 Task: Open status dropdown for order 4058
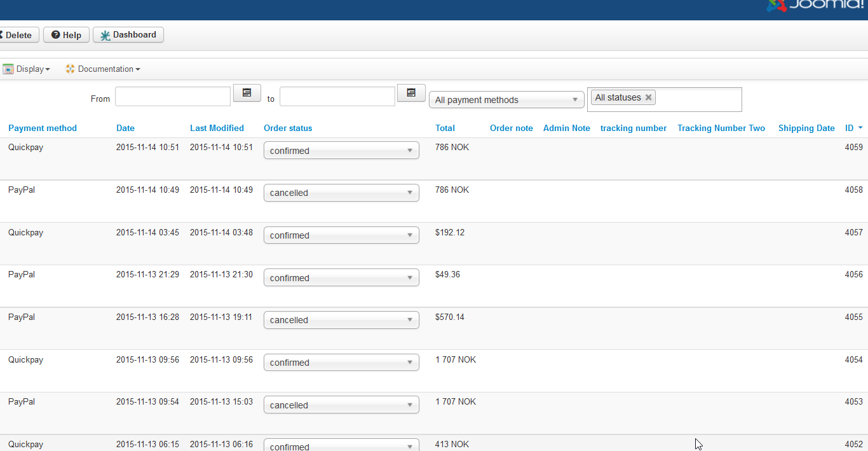tap(341, 193)
